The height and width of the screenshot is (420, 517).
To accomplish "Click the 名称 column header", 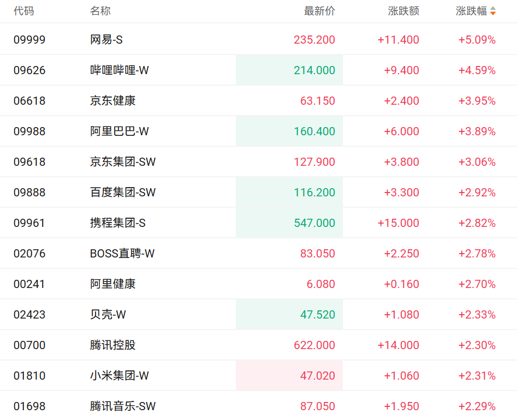I will click(x=100, y=11).
